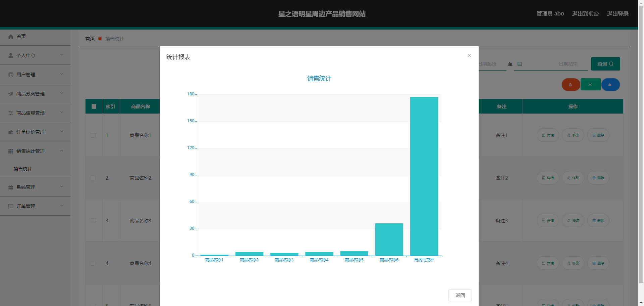Open 用户管理 sidebar menu item

coord(35,75)
